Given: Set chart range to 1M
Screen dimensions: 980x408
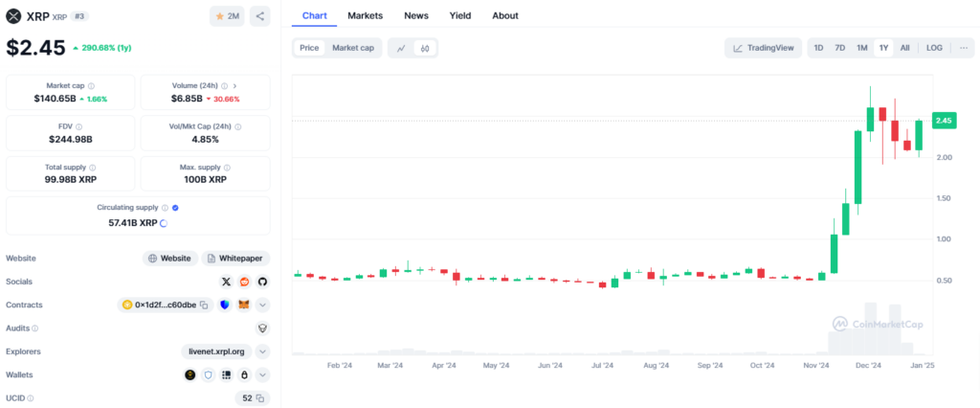Looking at the screenshot, I should [862, 48].
